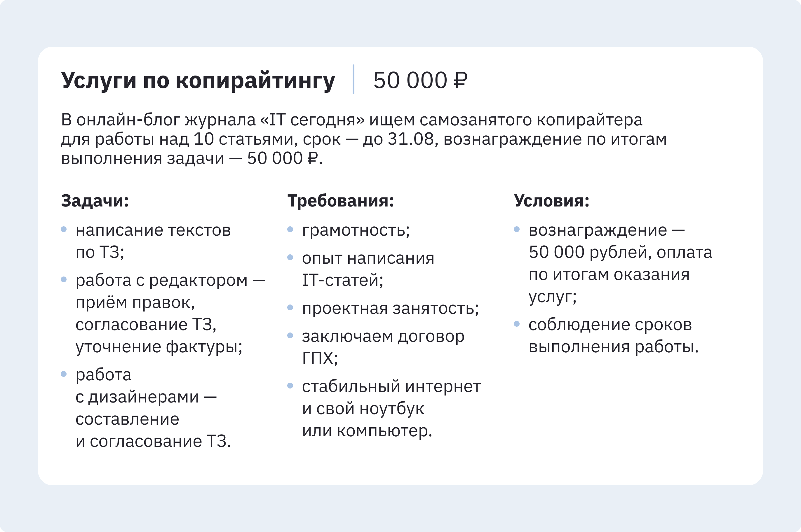Screen dimensions: 801x532
Task: Click the item 'уточнение фактуры;'
Action: tap(159, 347)
